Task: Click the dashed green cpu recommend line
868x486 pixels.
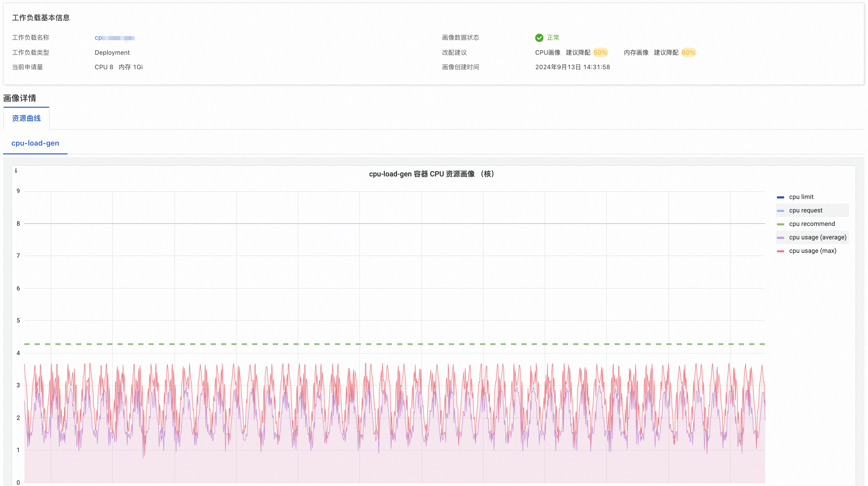Action: pyautogui.click(x=395, y=344)
